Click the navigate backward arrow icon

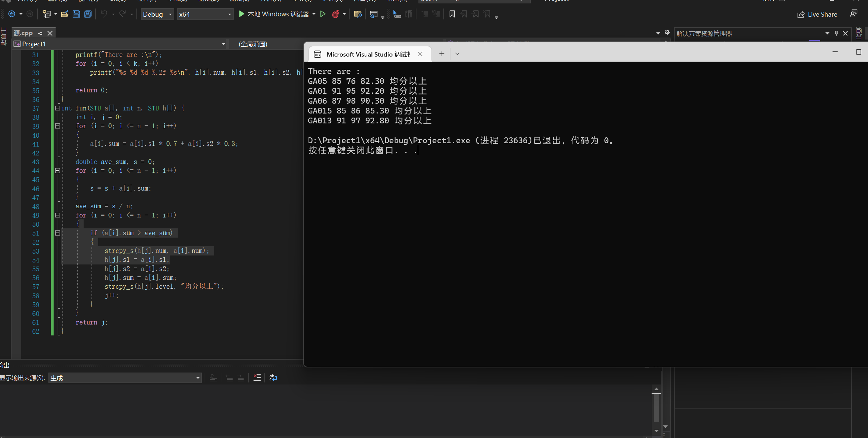pyautogui.click(x=12, y=14)
